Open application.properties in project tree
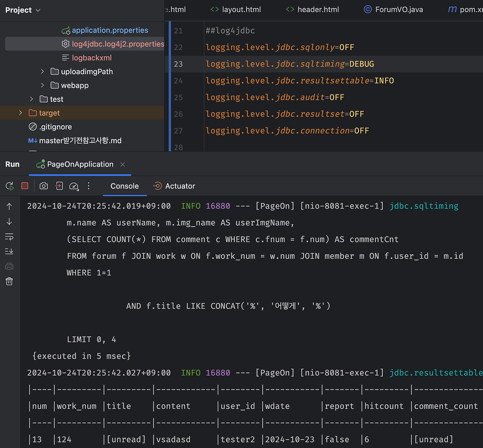Viewport: 483px width, 448px height. pyautogui.click(x=110, y=30)
